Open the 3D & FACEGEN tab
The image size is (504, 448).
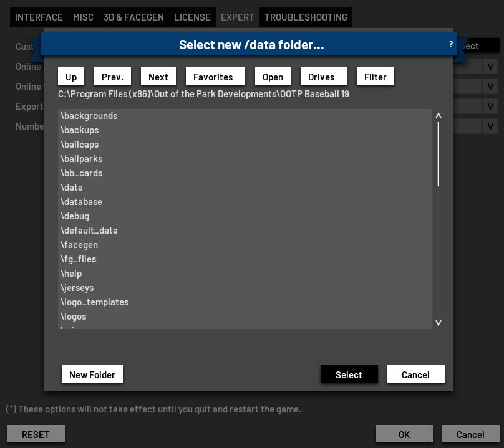pyautogui.click(x=133, y=17)
